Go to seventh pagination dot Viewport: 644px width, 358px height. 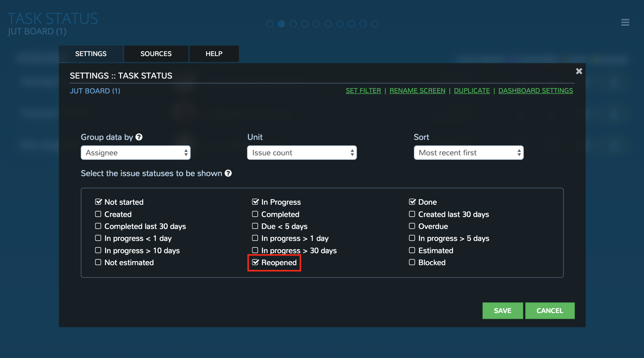340,24
